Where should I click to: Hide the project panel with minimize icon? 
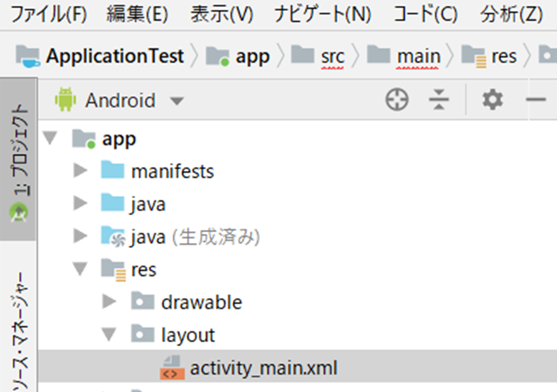(x=535, y=99)
